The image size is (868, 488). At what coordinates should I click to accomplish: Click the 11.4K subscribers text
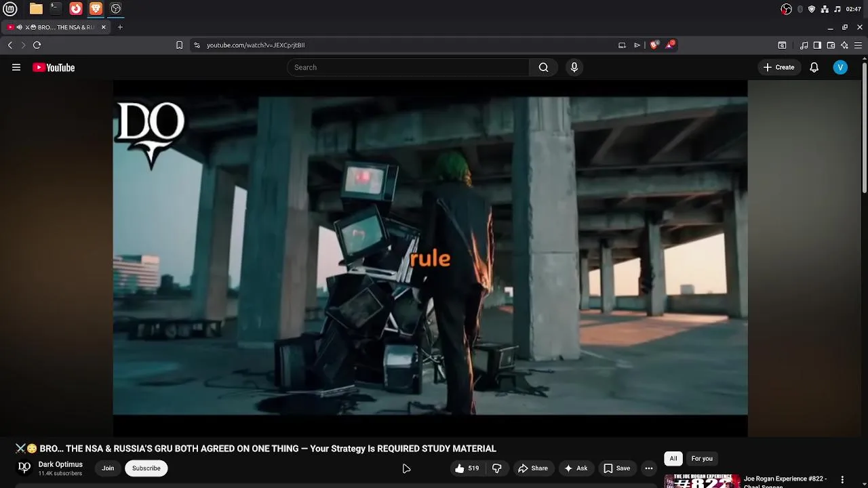[60, 474]
